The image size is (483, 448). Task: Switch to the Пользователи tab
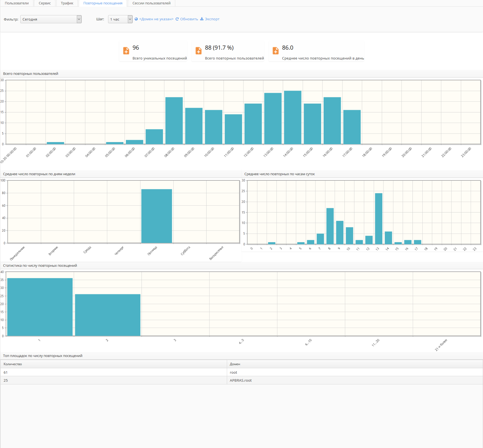coord(17,3)
